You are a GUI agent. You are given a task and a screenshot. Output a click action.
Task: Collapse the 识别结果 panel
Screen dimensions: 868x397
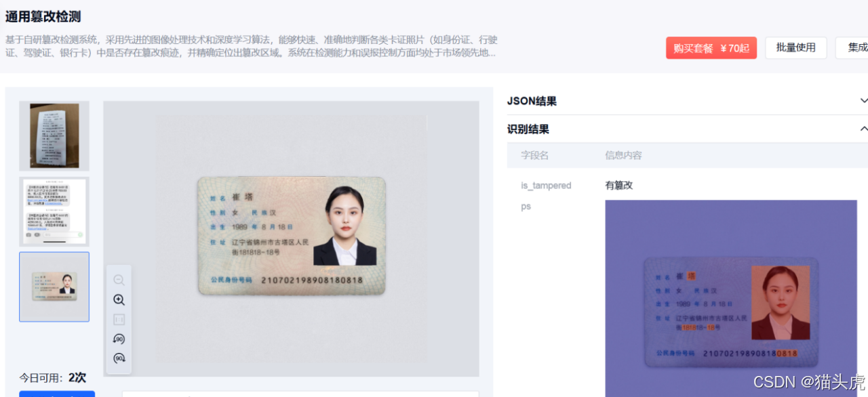pyautogui.click(x=863, y=128)
